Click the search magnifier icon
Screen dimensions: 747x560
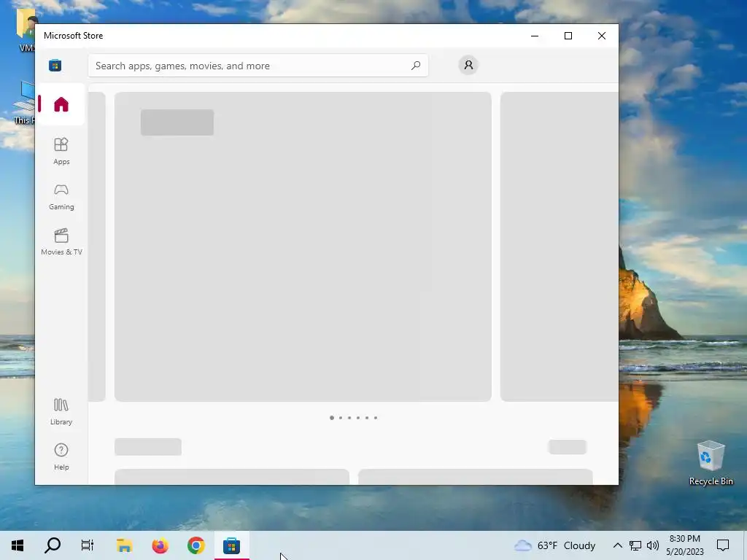(x=415, y=65)
